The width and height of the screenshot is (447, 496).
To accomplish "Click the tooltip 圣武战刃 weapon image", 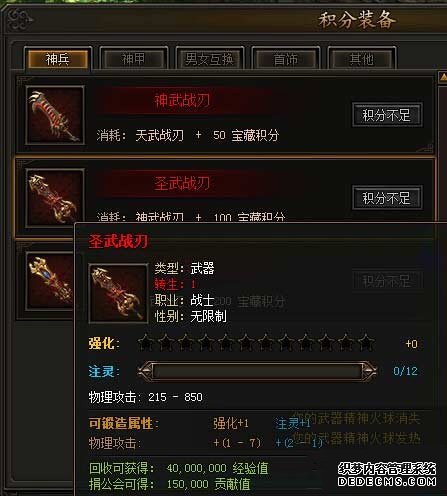I will pyautogui.click(x=118, y=293).
